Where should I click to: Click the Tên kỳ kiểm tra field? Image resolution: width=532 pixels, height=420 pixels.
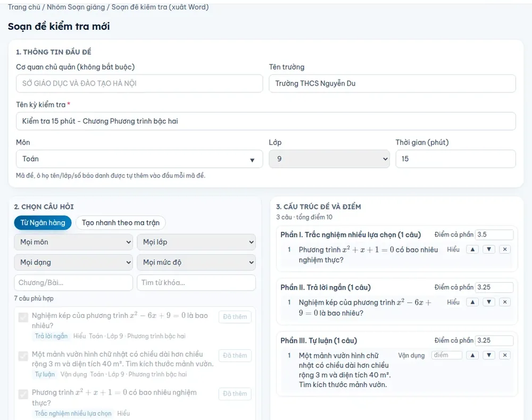pos(265,121)
